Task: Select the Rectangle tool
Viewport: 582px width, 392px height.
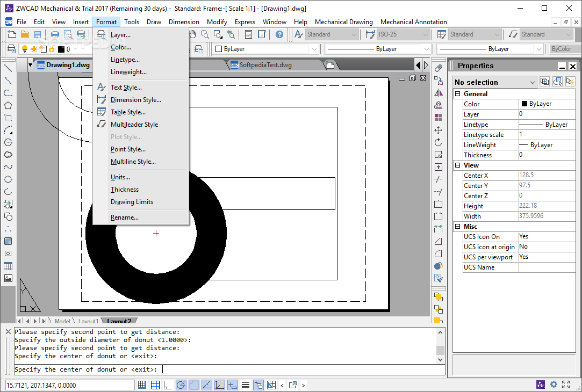Action: tap(8, 118)
